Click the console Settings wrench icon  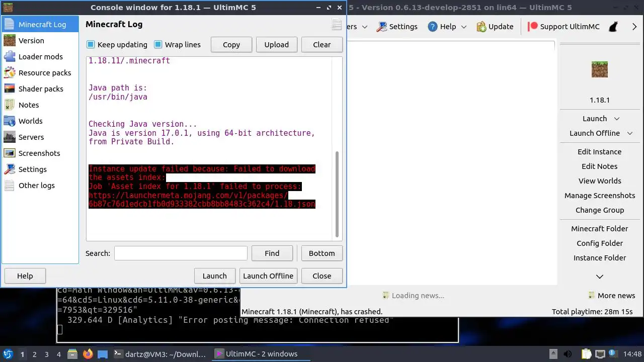[x=10, y=169]
